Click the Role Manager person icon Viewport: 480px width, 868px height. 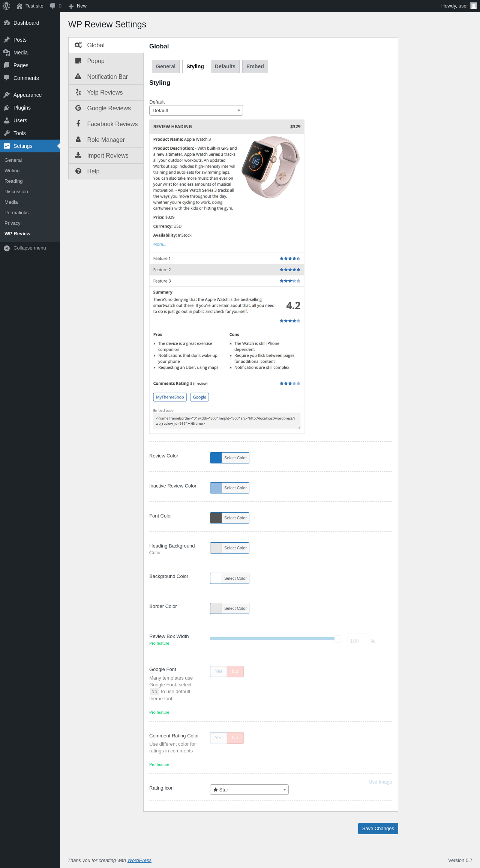tap(78, 140)
